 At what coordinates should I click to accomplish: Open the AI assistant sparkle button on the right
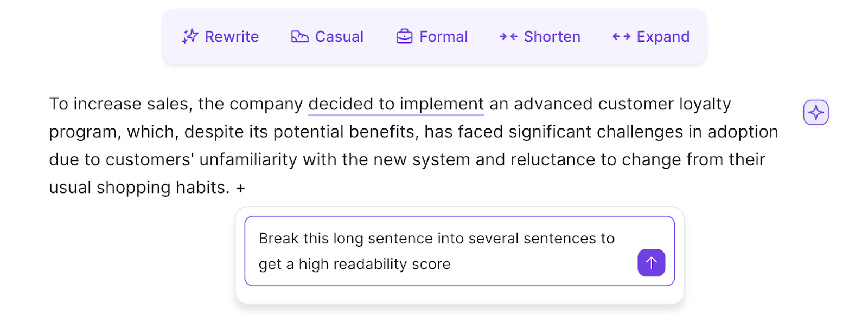coord(815,112)
